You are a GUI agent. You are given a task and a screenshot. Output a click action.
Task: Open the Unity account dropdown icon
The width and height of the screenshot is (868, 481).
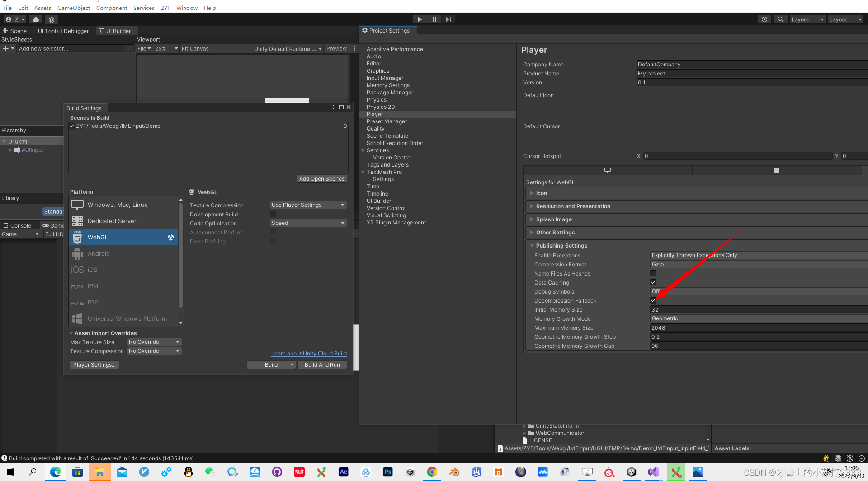(x=15, y=19)
